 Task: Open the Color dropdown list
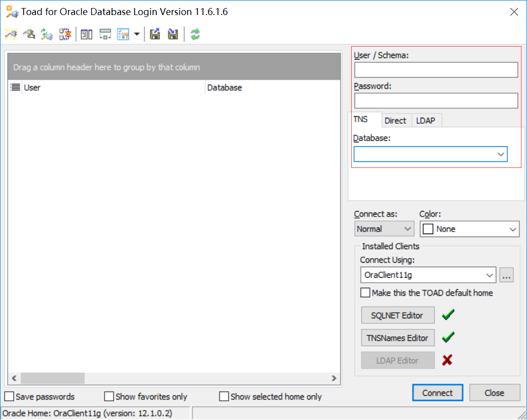(512, 230)
